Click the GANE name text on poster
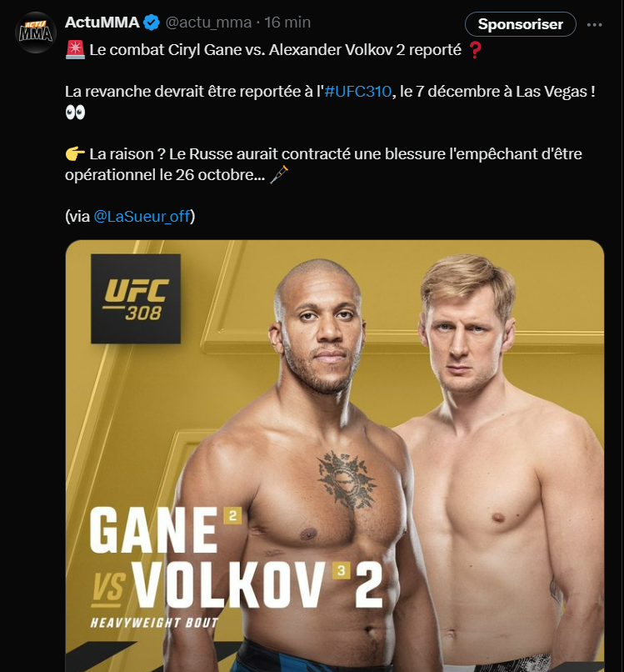Viewport: 624px width, 672px height. [154, 530]
